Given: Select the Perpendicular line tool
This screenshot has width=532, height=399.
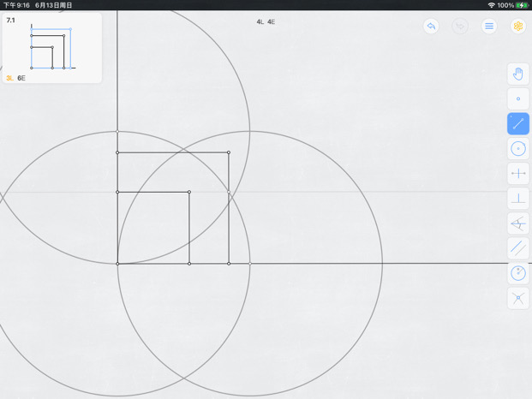Looking at the screenshot, I should 518,199.
